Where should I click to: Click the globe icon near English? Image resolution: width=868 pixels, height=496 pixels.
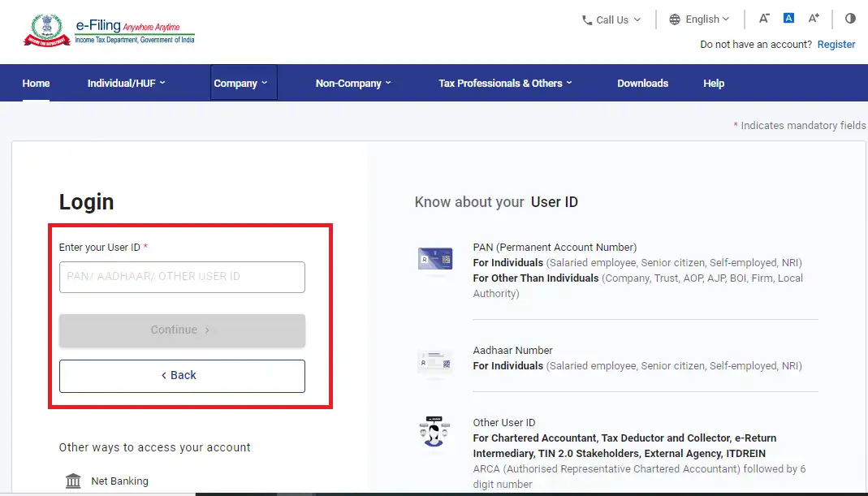click(x=673, y=19)
